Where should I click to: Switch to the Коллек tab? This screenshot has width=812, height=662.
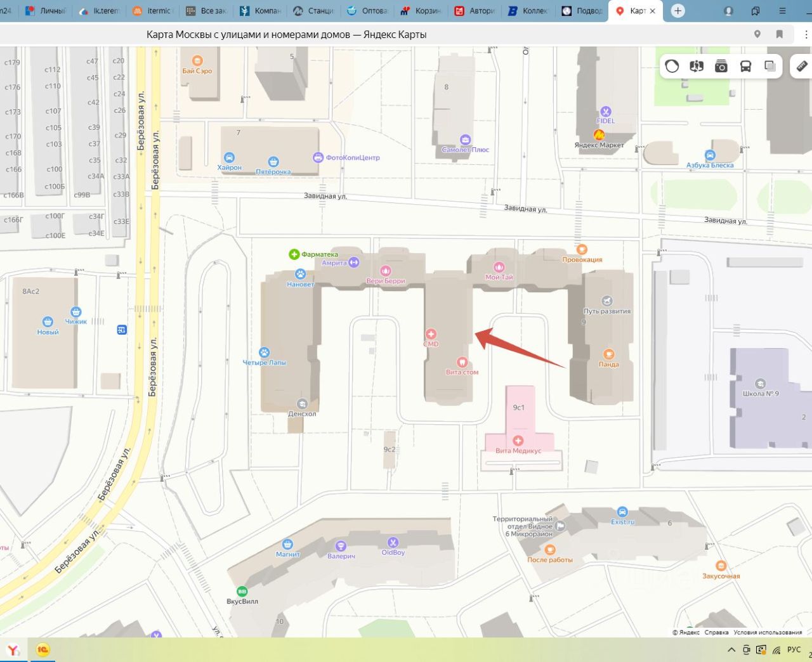528,11
